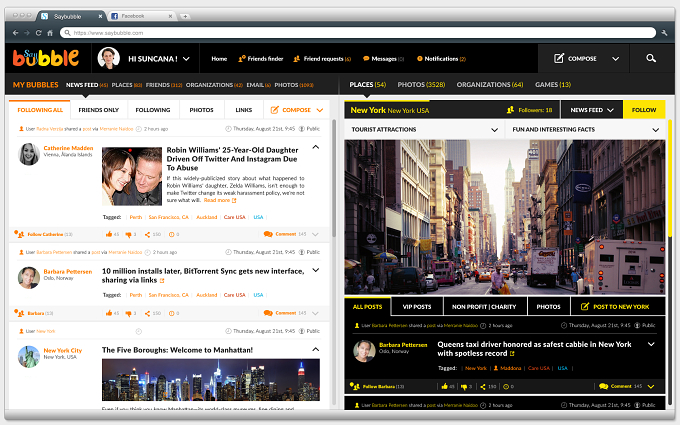Click share icon on Barbara's BitTorrent post
Image resolution: width=680 pixels, height=425 pixels.
[x=147, y=314]
